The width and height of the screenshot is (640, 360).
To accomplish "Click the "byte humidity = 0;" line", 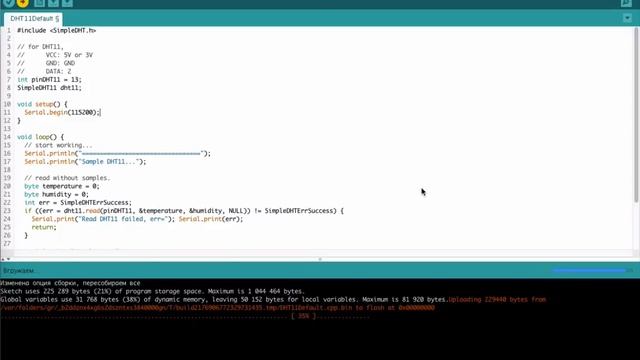I will (x=56, y=194).
